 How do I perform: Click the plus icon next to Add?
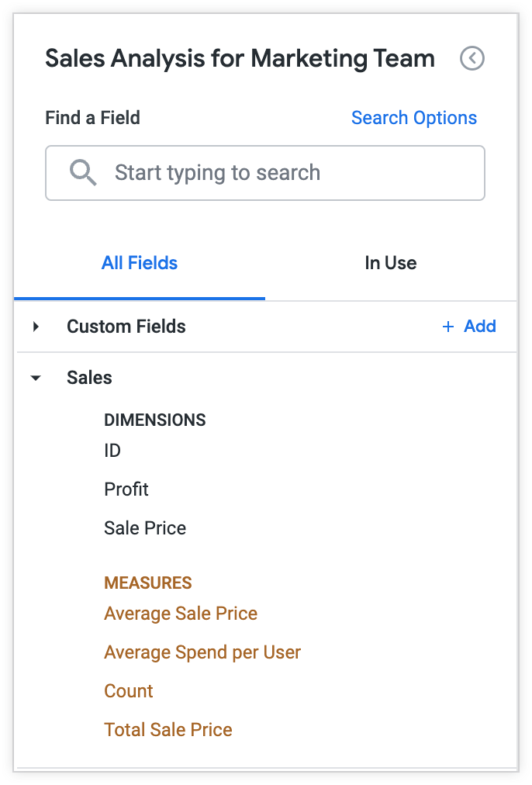tap(448, 326)
